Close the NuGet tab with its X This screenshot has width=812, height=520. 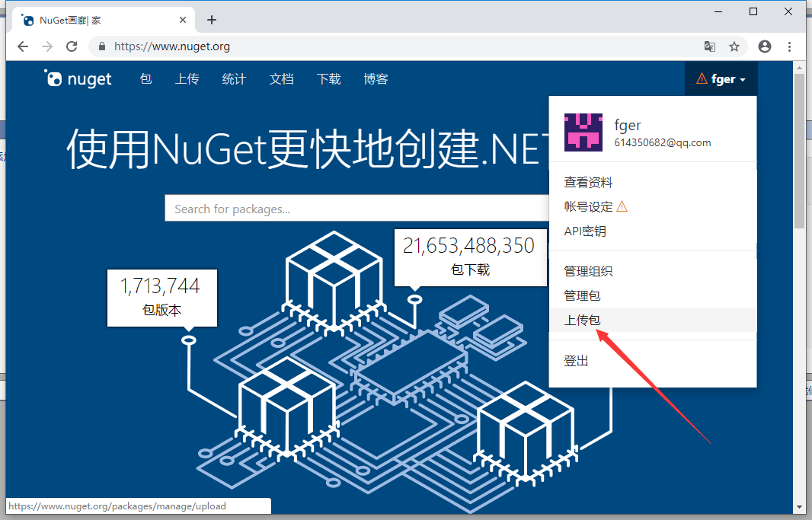(183, 21)
